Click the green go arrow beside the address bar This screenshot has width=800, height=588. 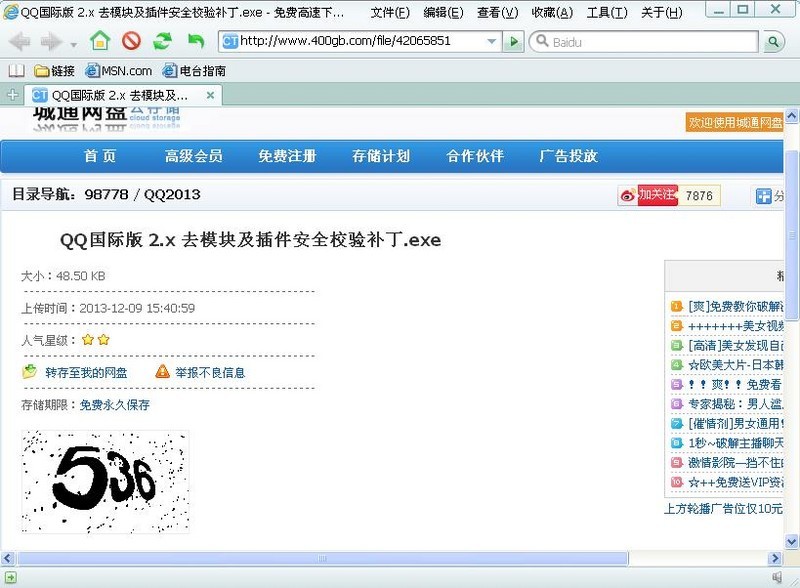pyautogui.click(x=513, y=42)
